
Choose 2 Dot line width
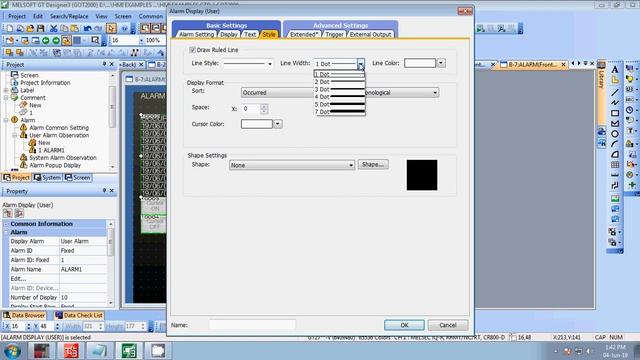(339, 82)
